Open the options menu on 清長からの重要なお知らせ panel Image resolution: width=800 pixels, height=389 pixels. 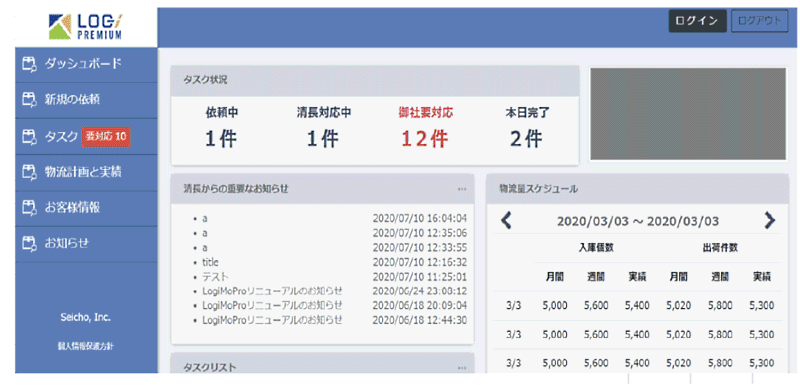[462, 189]
